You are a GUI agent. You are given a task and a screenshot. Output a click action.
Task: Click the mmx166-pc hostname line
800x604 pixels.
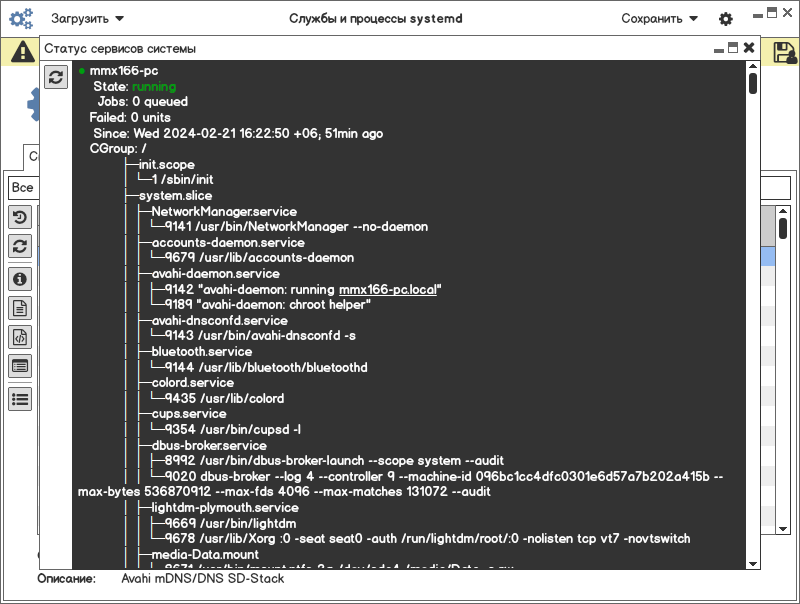pyautogui.click(x=124, y=71)
